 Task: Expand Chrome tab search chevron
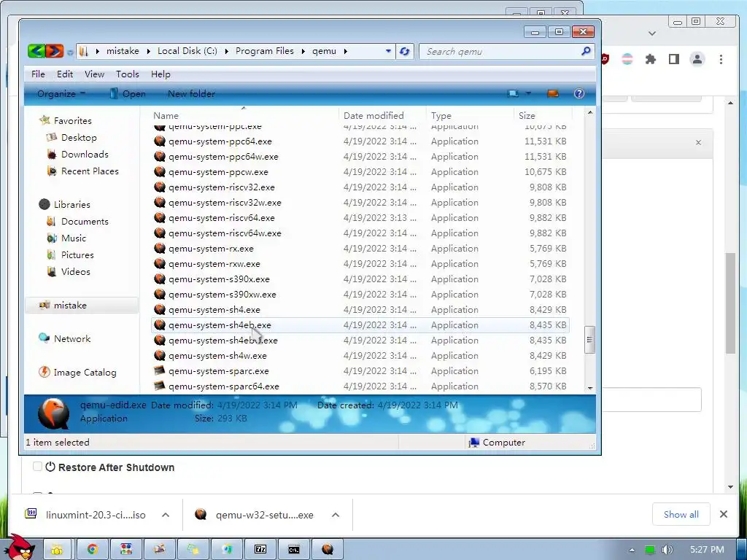point(652,34)
